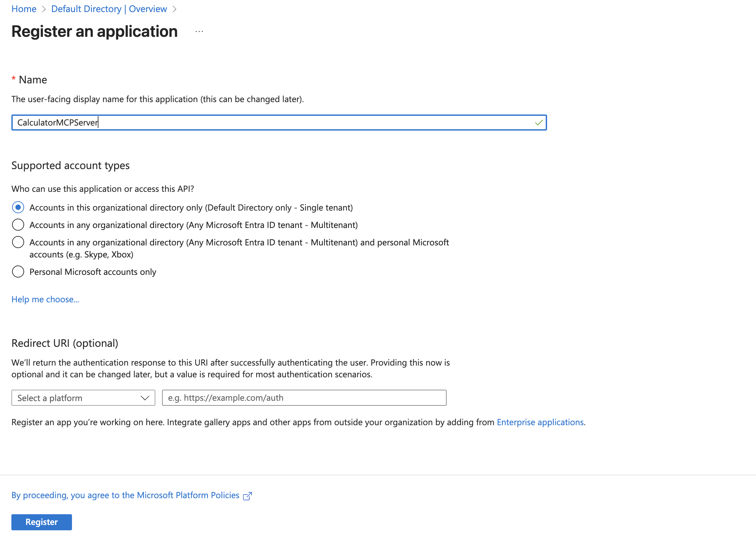Select Single tenant account type option
This screenshot has width=756, height=539.
coord(18,208)
